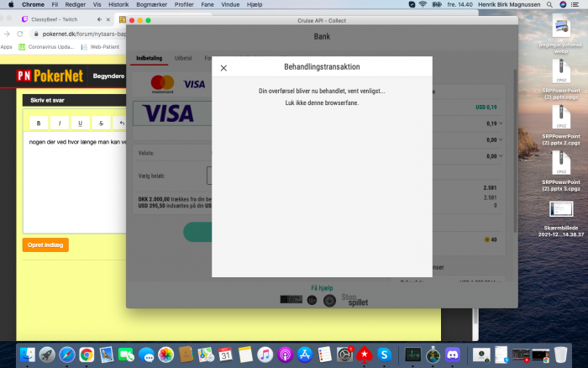Open Finder from the Dock

pyautogui.click(x=28, y=355)
